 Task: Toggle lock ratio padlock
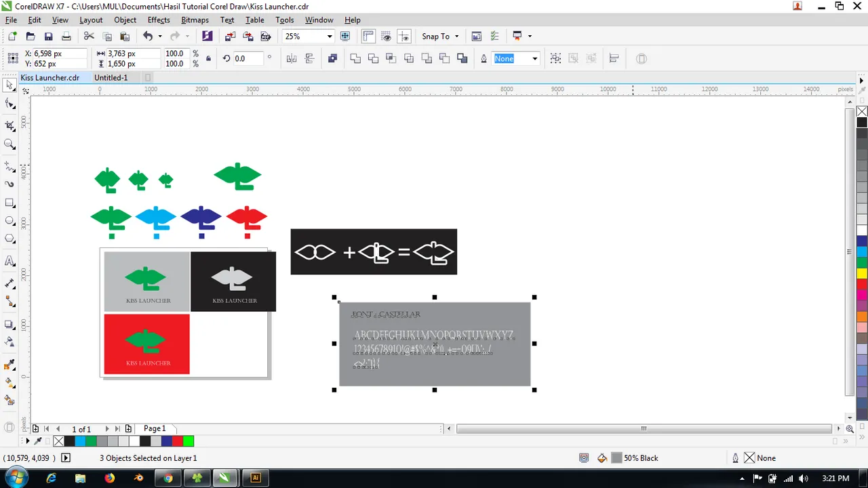coord(208,58)
